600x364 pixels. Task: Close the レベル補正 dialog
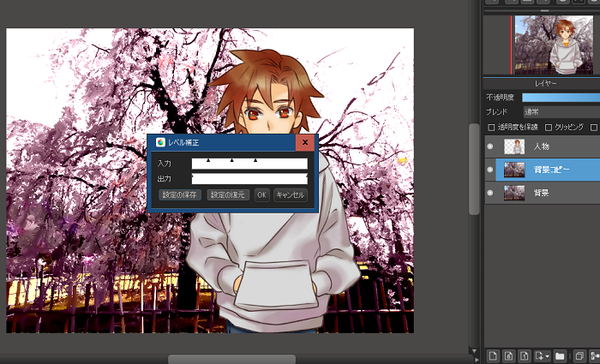pos(306,143)
